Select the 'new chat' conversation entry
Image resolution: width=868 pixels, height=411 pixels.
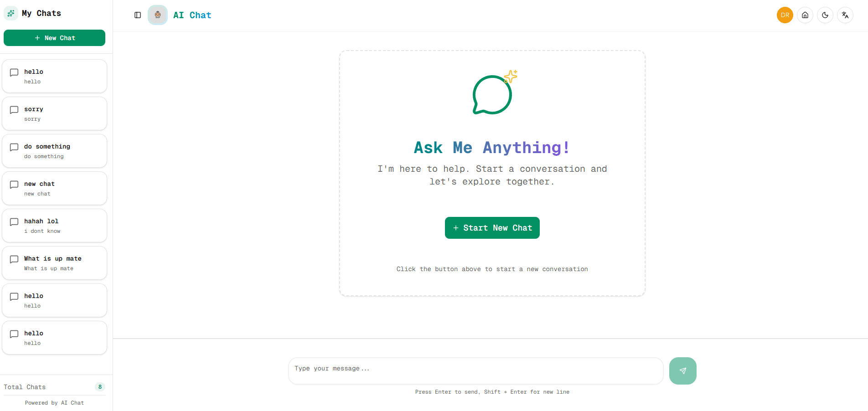(x=54, y=188)
